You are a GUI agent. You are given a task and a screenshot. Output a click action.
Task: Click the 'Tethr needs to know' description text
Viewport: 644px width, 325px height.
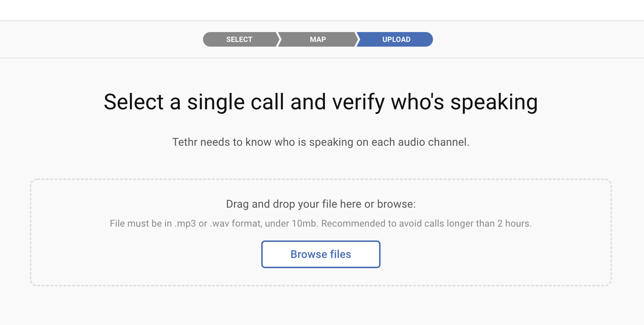point(321,142)
